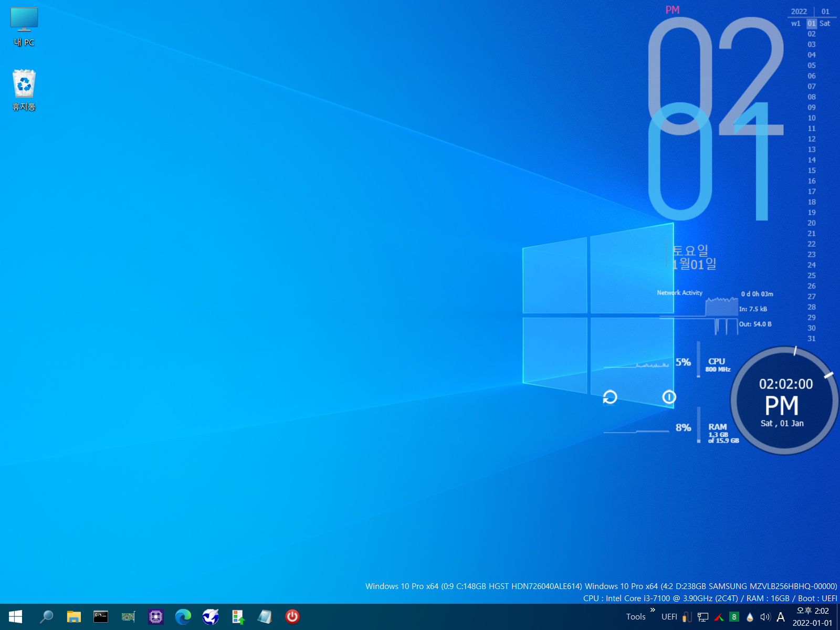Select day 15 in the calendar column

click(x=812, y=170)
